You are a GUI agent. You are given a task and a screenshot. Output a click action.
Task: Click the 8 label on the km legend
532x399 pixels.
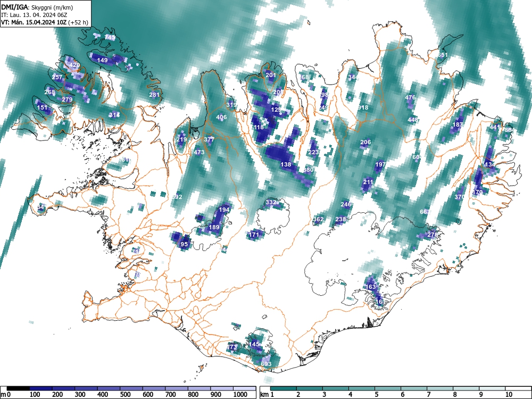pyautogui.click(x=455, y=395)
